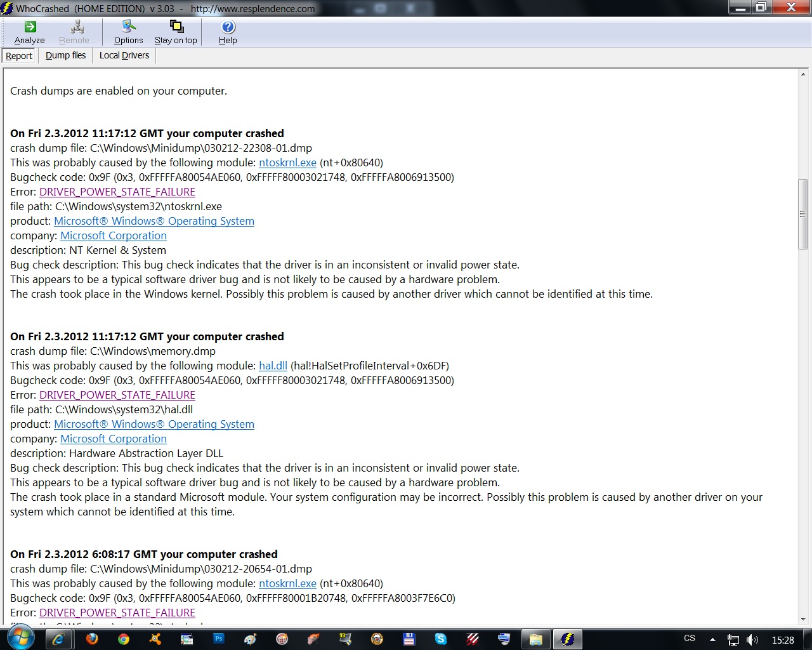
Task: Click the CS language indicator
Action: click(x=690, y=639)
